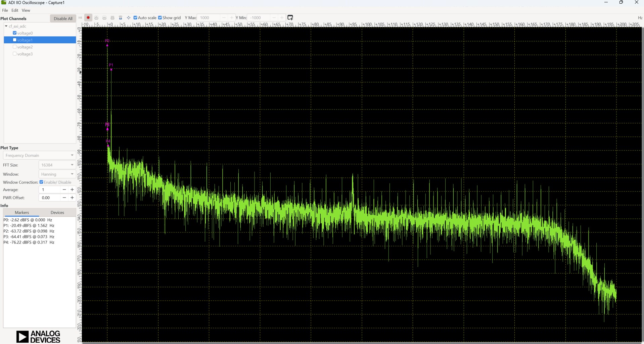Screen dimensions: 644x344
Task: Click the P0: -2.62 dBFS marker readout
Action: click(28, 220)
